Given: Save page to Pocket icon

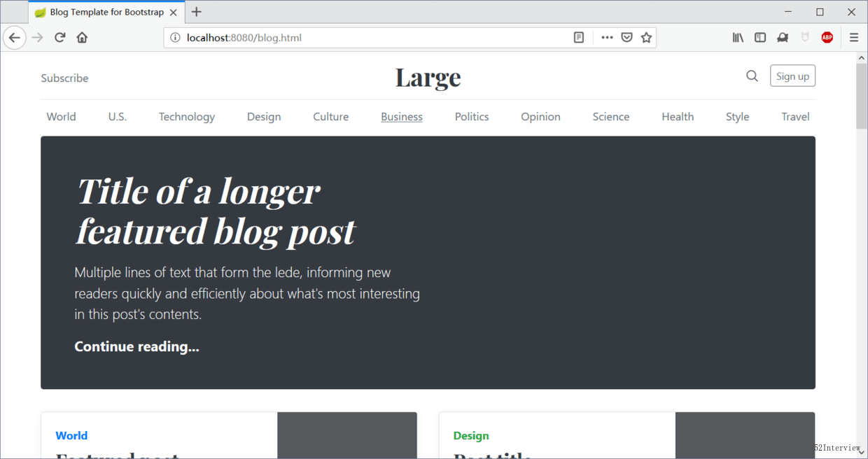Looking at the screenshot, I should pyautogui.click(x=627, y=38).
